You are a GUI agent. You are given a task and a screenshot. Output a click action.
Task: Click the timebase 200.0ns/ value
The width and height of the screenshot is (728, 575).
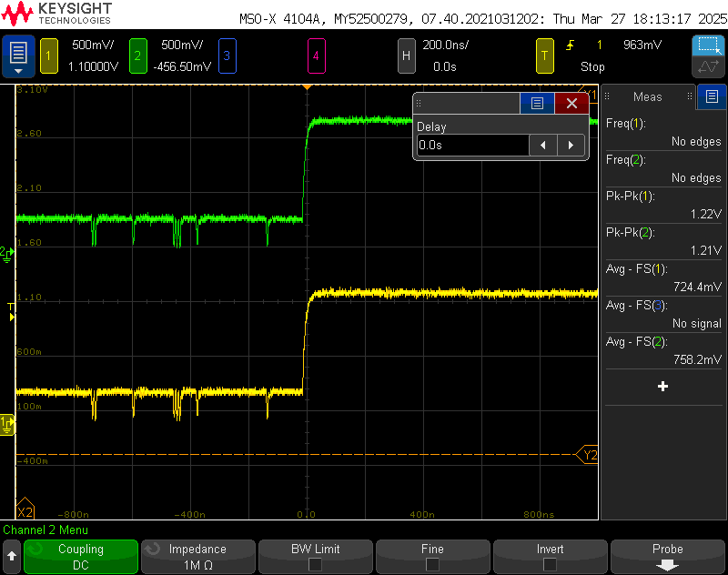tap(445, 45)
